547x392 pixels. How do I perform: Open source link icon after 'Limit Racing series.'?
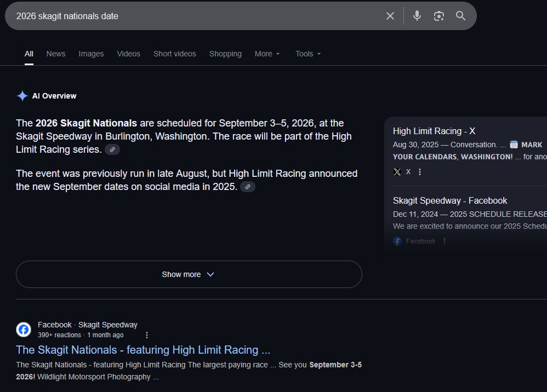point(112,149)
